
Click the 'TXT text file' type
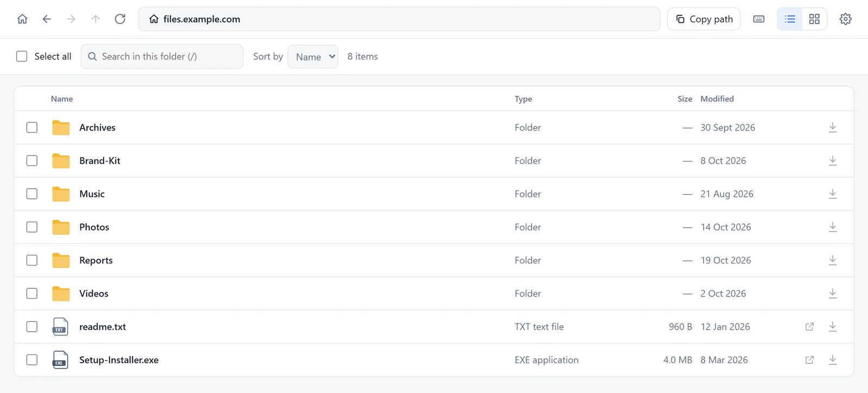(539, 326)
